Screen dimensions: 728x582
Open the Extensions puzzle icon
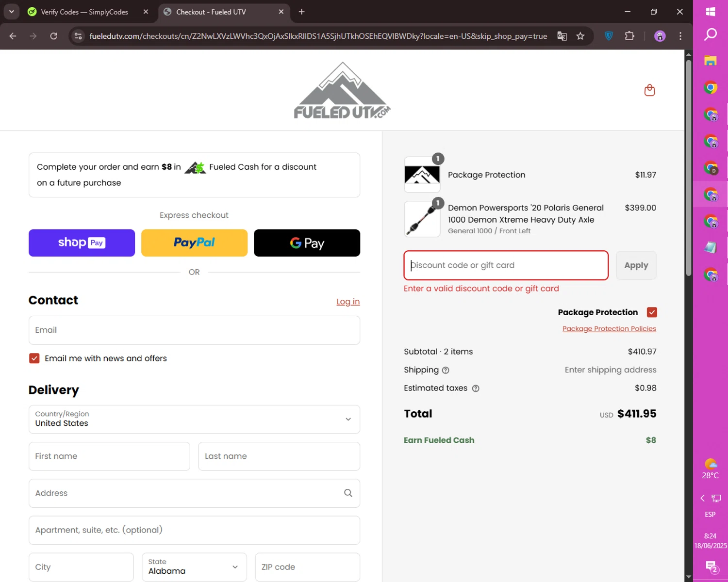(x=629, y=36)
